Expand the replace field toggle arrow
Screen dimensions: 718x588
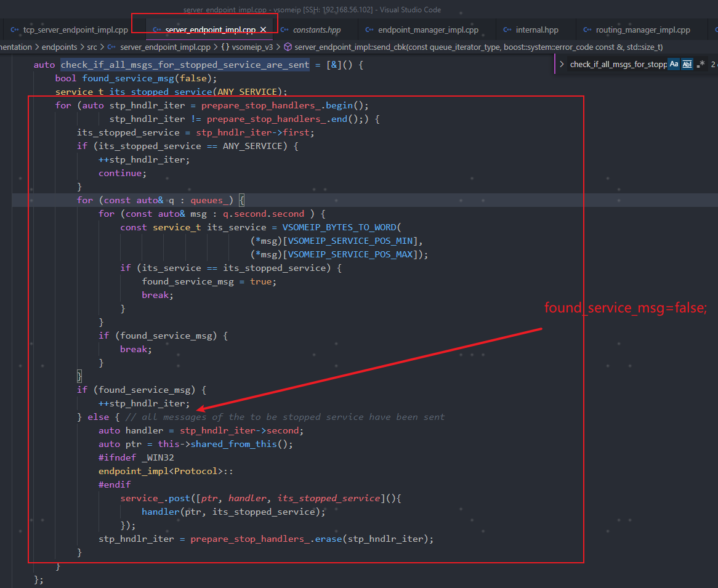tap(562, 64)
